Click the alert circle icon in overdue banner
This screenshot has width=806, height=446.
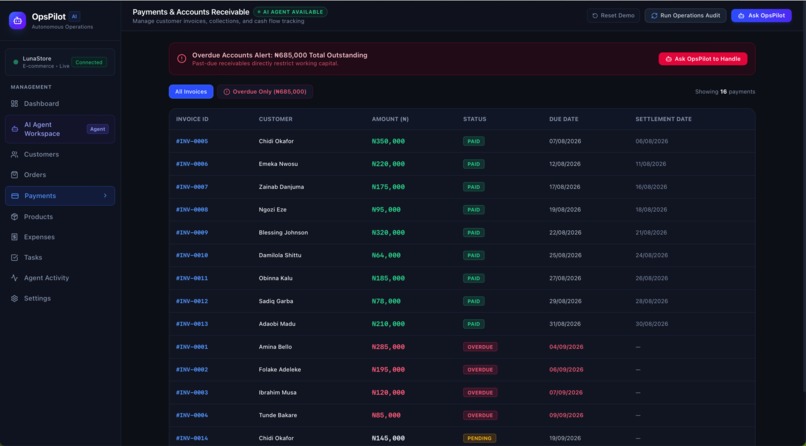[181, 59]
